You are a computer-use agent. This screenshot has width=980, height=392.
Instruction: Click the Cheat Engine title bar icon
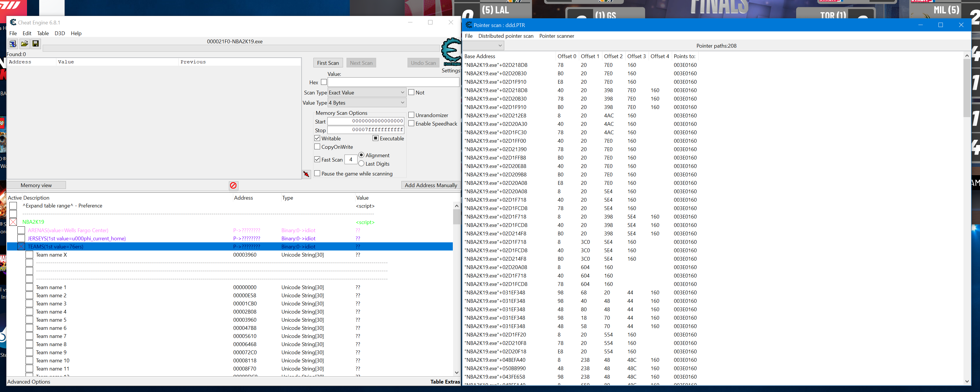coord(13,22)
